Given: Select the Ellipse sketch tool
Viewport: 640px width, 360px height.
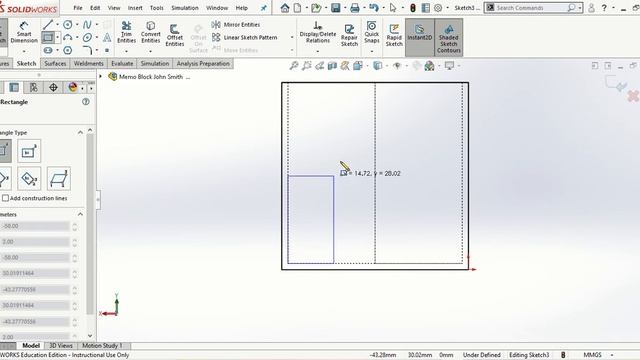Looking at the screenshot, I should tap(87, 38).
